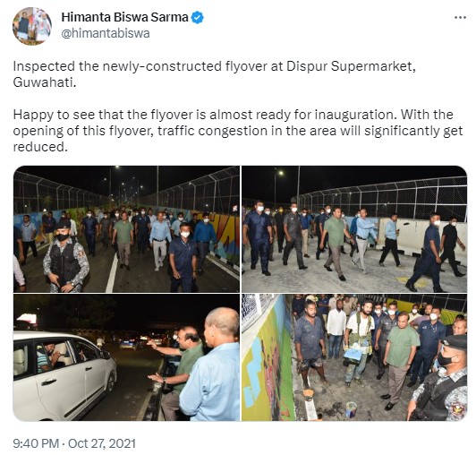Click the tweet text about Dispur Supermarket
Viewport: 476px width, 455px height.
tap(215, 74)
